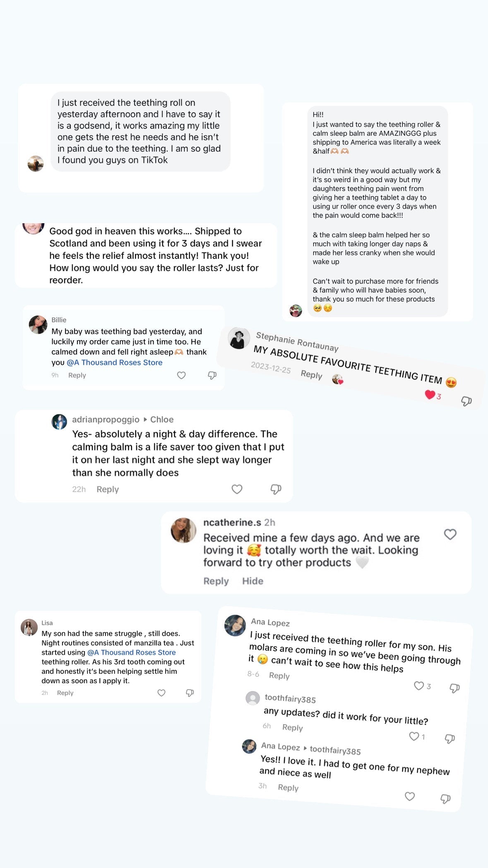Dislike Stephanie Rontaunay's favourite teething comment
Screen dimensions: 488x868
click(x=466, y=401)
